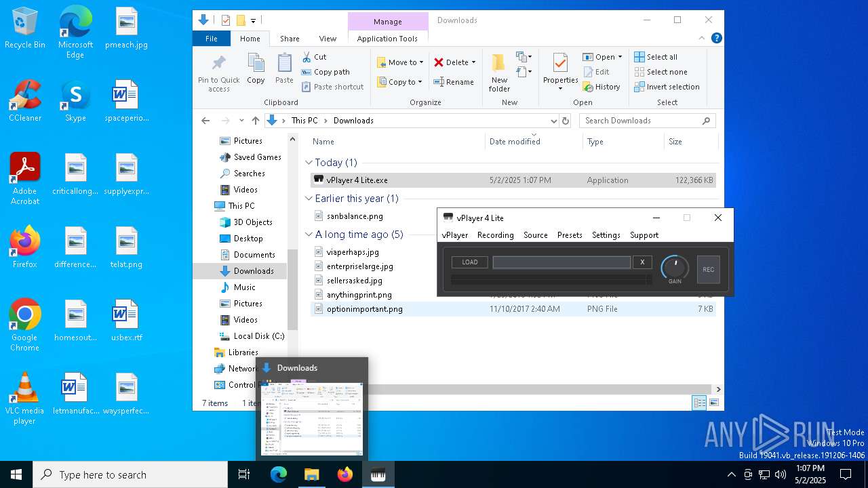Open Task View on taskbar

[244, 474]
